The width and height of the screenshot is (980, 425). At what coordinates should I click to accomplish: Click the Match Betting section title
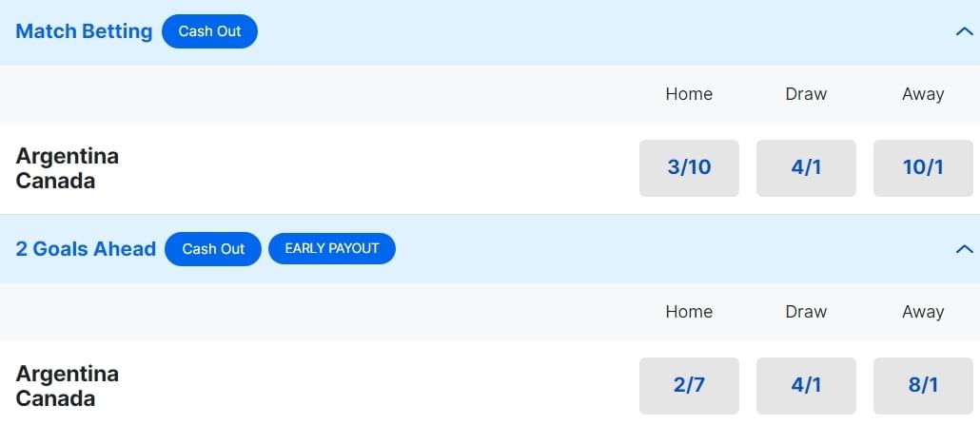84,31
